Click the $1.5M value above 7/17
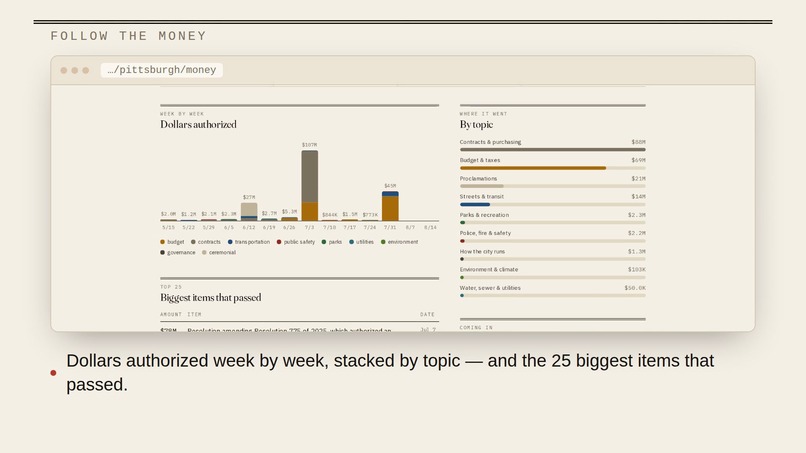Screen dimensions: 806x453 350,214
